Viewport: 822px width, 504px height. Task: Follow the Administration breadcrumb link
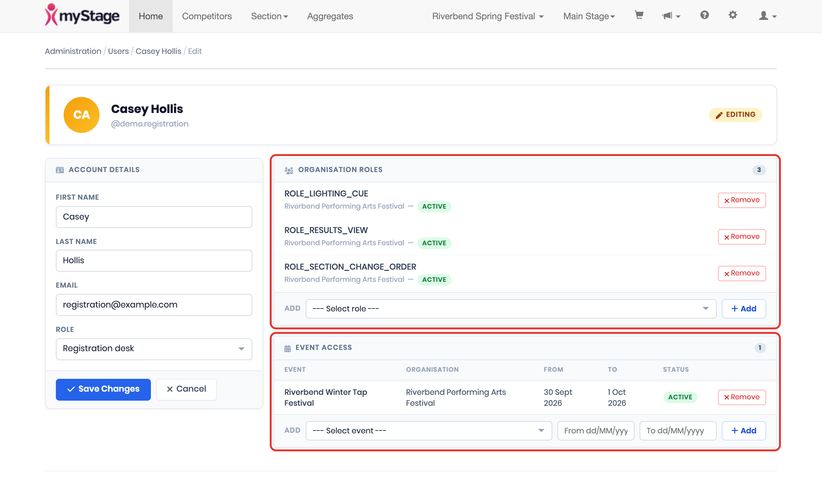point(73,51)
